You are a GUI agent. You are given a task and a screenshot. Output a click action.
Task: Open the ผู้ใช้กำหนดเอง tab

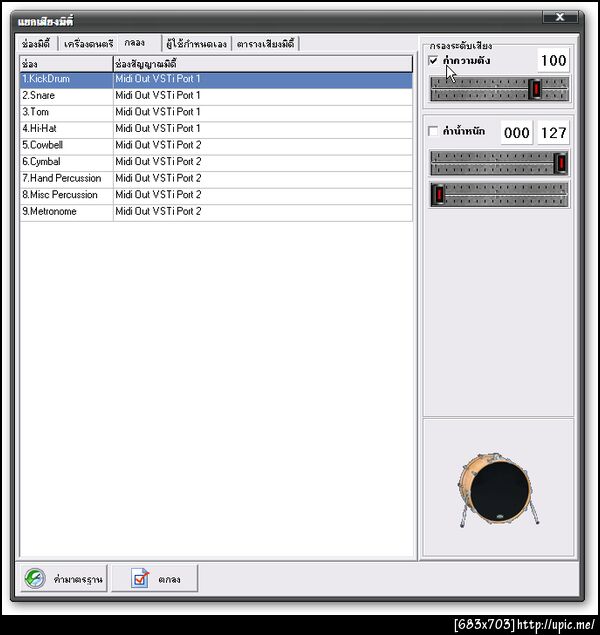tap(197, 44)
